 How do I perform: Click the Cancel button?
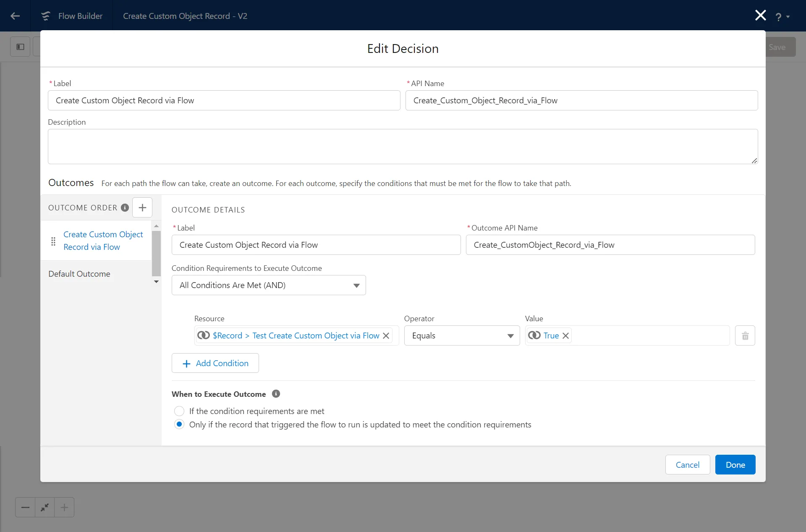pos(688,465)
